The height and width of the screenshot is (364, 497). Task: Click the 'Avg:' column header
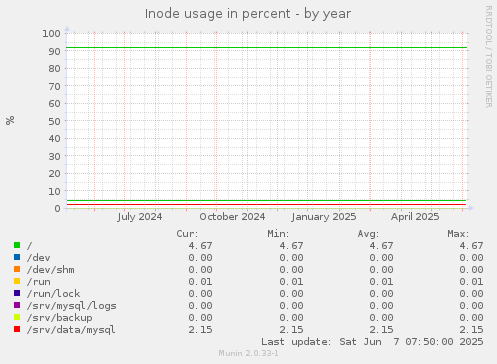pos(368,234)
